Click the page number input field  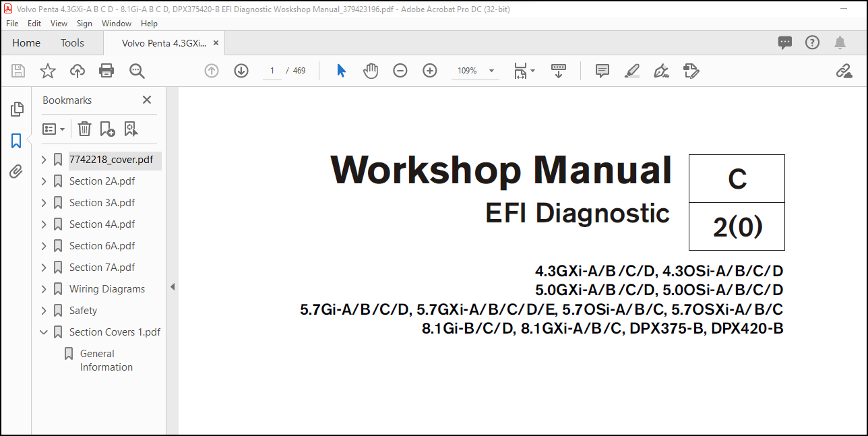tap(272, 71)
